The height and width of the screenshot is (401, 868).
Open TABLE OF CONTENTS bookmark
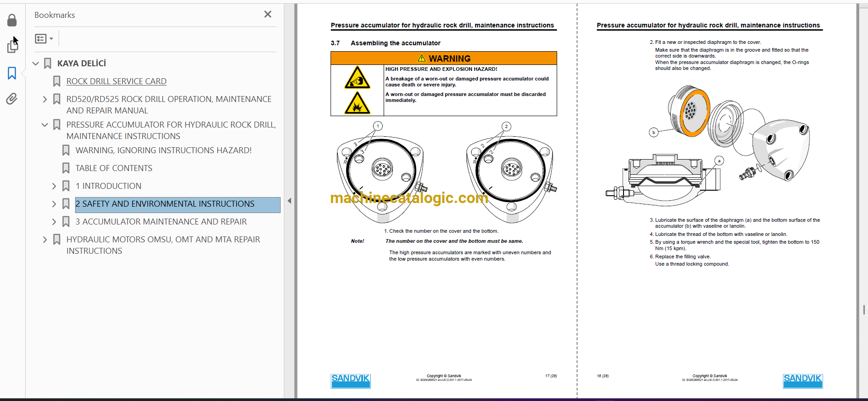[114, 168]
